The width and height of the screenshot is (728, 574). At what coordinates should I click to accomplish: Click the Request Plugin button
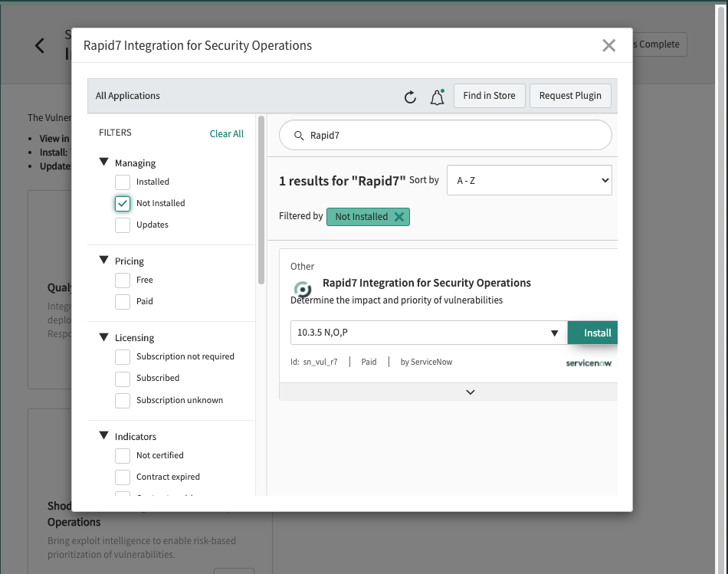[x=570, y=96]
